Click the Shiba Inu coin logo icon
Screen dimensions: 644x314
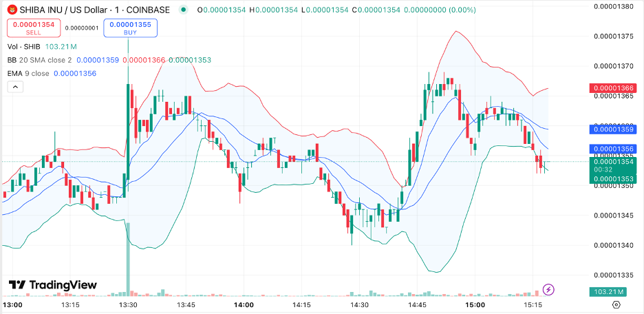[x=12, y=10]
